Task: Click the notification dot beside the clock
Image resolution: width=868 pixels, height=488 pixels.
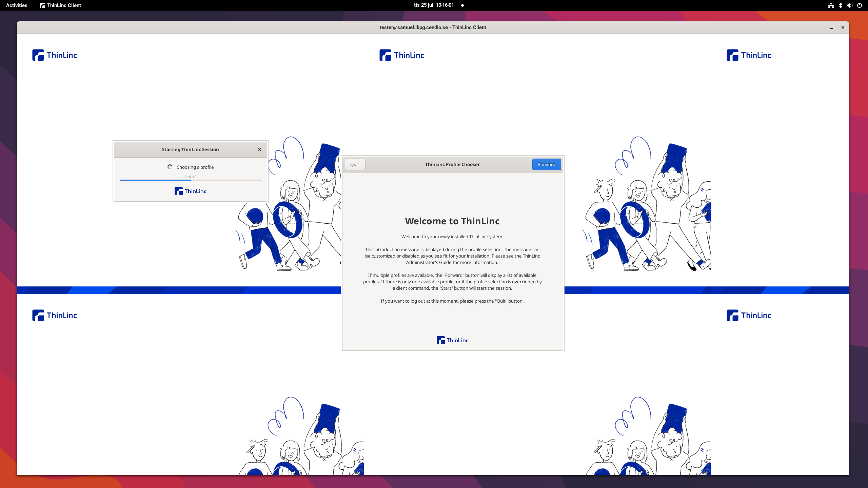Action: click(x=462, y=5)
